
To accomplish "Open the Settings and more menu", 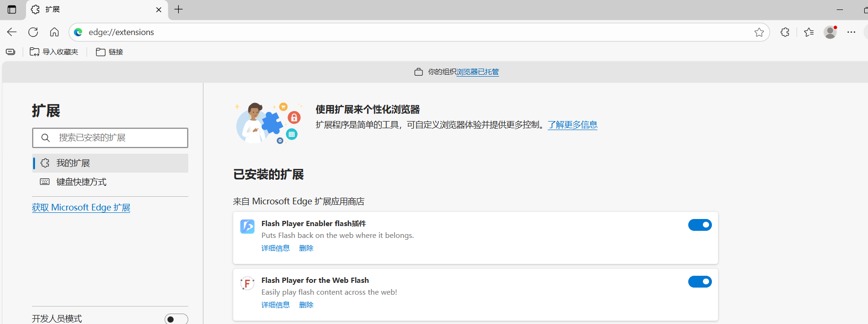I will click(851, 32).
